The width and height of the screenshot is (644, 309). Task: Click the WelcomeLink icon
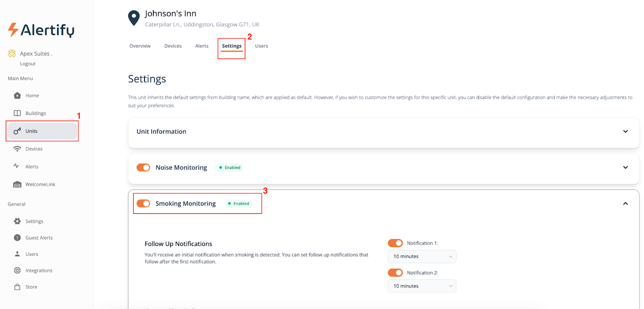click(17, 185)
